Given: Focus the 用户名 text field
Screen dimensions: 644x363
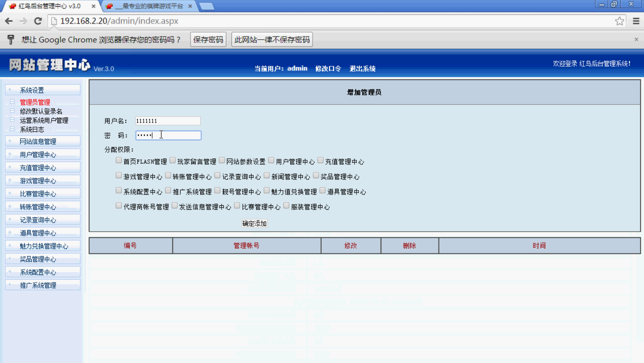Looking at the screenshot, I should [x=168, y=121].
